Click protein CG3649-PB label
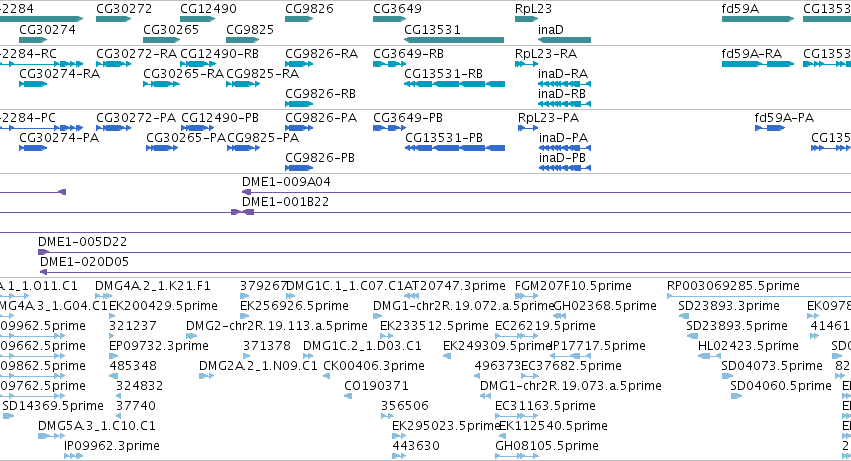 pos(408,118)
